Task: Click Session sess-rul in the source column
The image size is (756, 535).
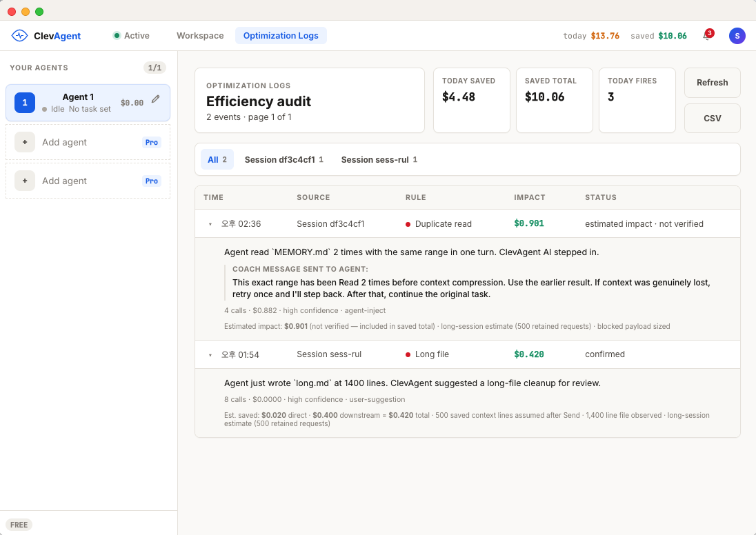Action: click(329, 354)
